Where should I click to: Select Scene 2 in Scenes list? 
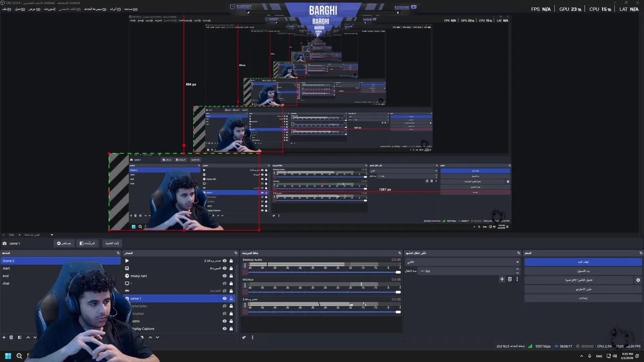point(60,260)
